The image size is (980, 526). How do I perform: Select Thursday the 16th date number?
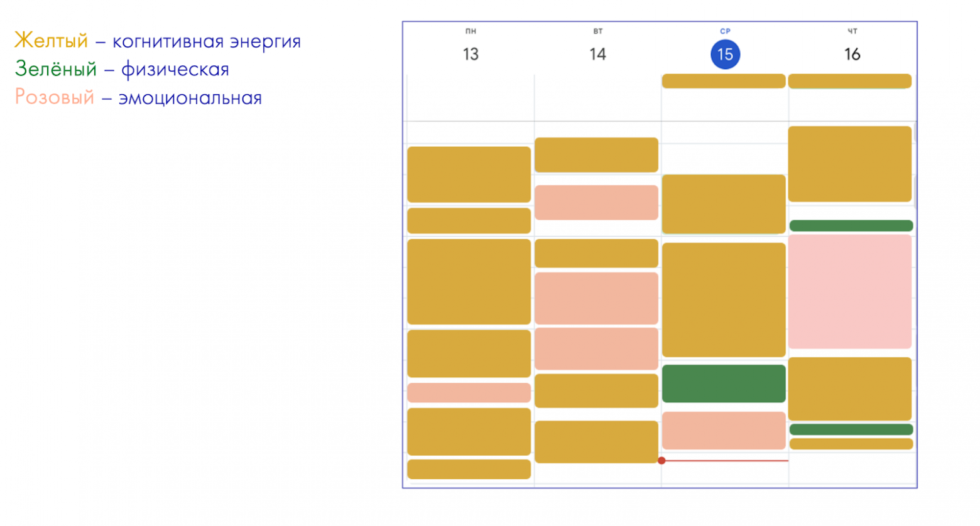click(x=852, y=54)
